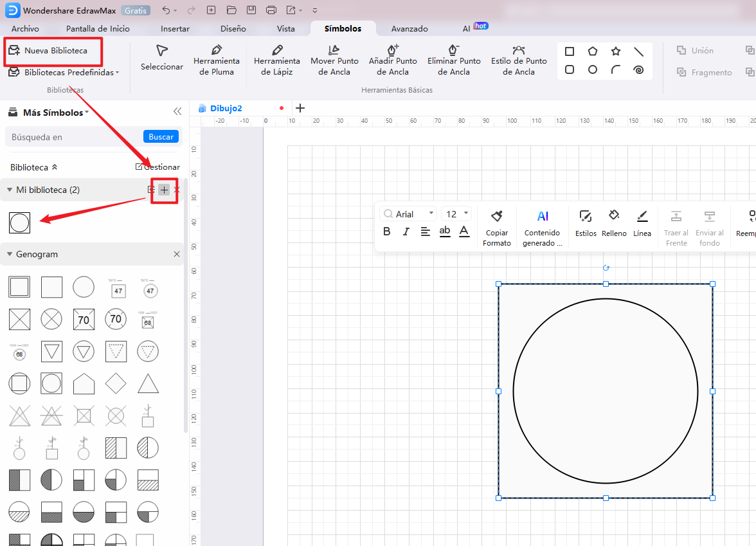Click the Nueva Biblioteca button

(x=49, y=50)
